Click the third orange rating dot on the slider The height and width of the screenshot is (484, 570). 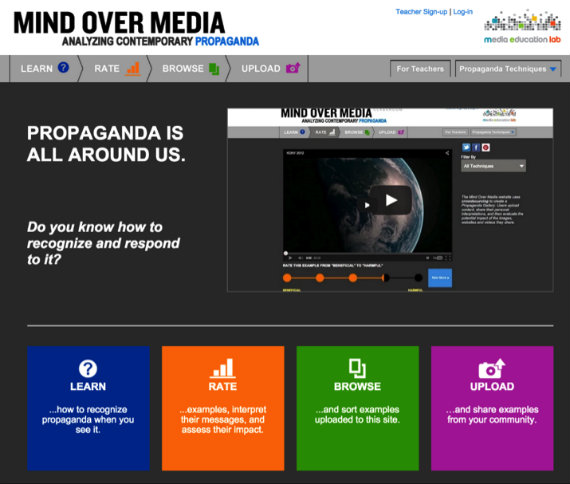[353, 278]
